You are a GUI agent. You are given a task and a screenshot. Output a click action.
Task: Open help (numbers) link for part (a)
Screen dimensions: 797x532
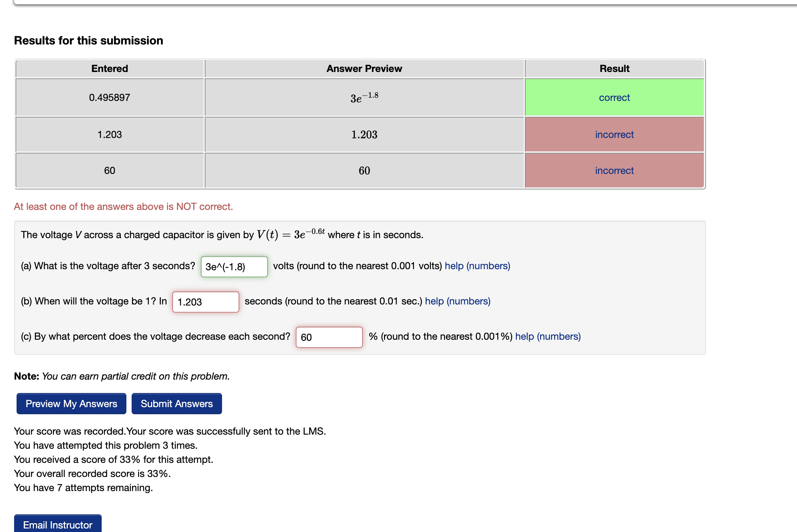pos(477,266)
